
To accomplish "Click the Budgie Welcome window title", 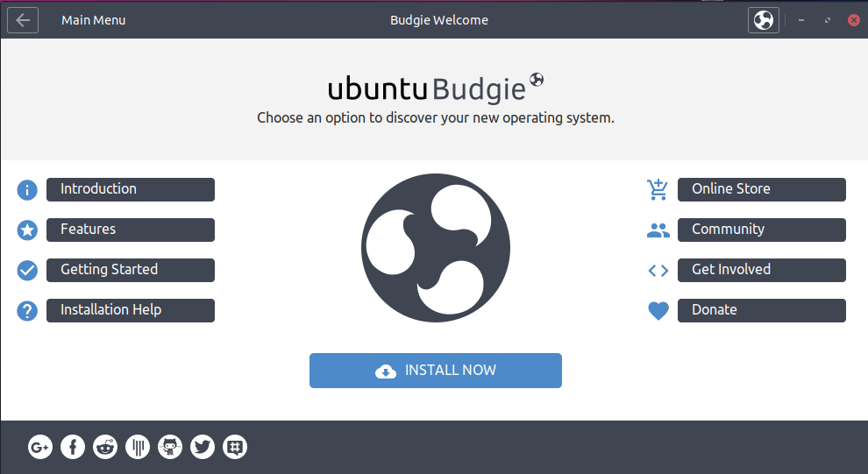I will click(x=439, y=20).
